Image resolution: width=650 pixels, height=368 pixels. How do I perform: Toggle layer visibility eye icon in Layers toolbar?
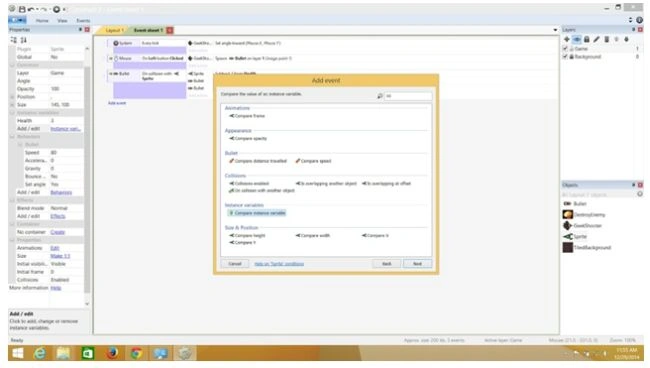577,39
